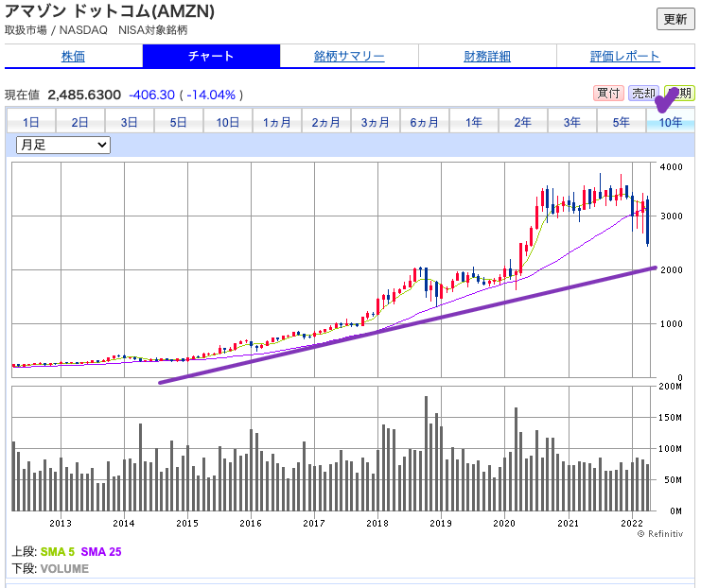The height and width of the screenshot is (588, 701).
Task: Set chart period to 1ヵ月
Action: (277, 122)
